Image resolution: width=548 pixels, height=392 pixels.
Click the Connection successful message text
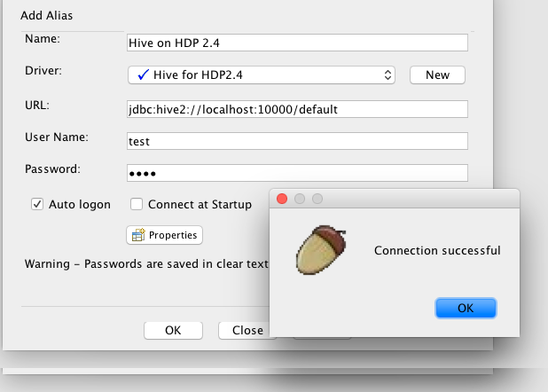(x=437, y=250)
